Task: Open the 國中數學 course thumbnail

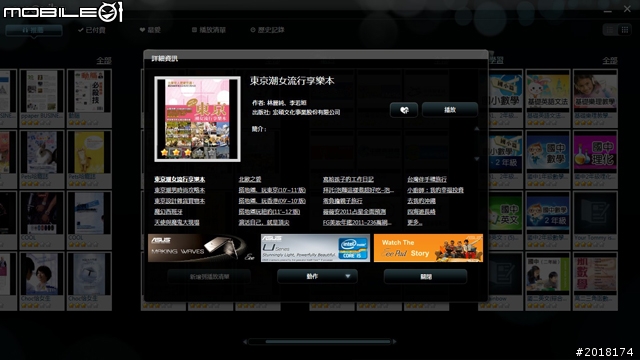Action: (x=548, y=152)
